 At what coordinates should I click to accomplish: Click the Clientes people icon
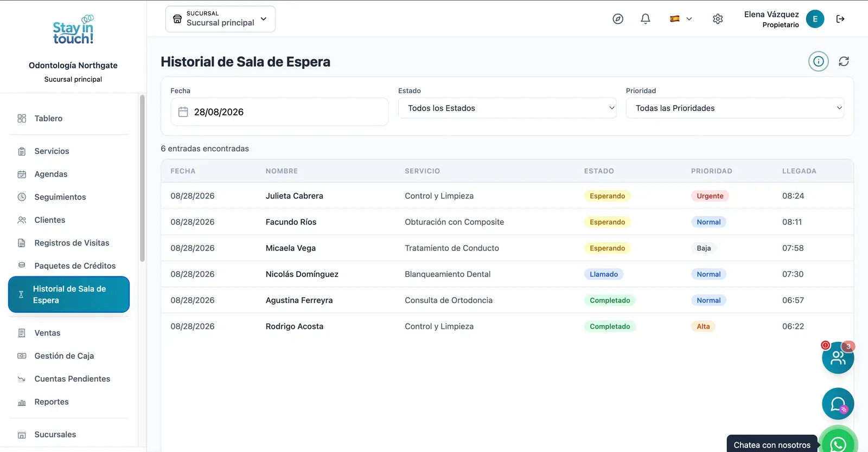pos(22,220)
